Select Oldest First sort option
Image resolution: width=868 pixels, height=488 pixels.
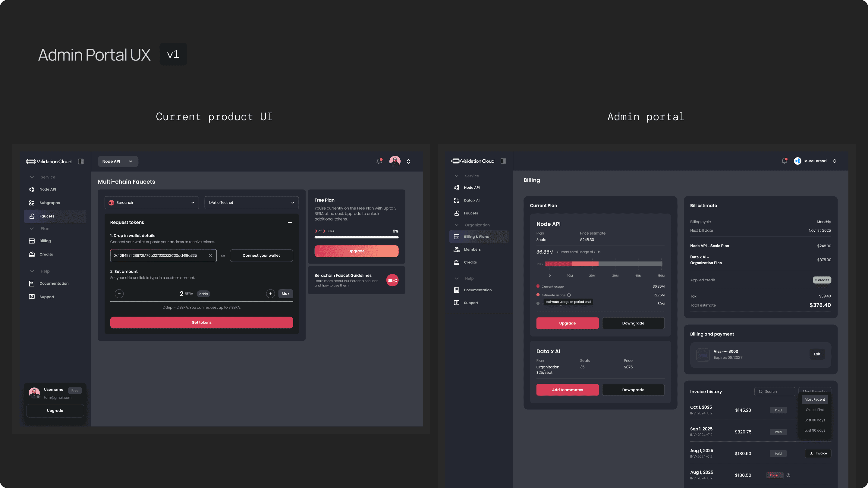814,410
